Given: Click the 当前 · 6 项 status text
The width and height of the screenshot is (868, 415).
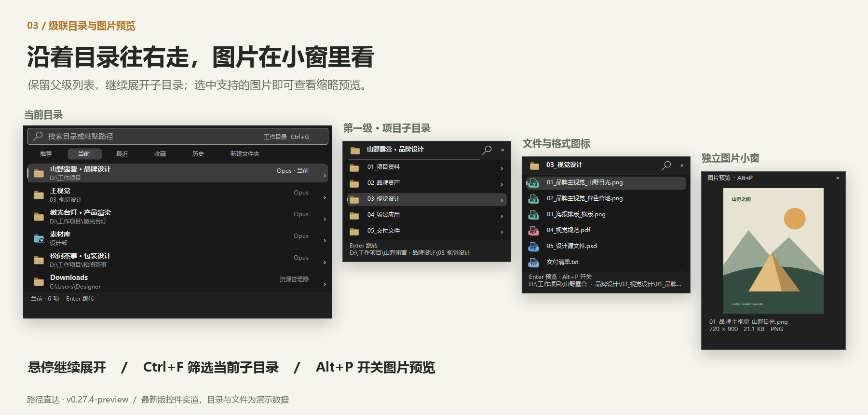Looking at the screenshot, I should pyautogui.click(x=45, y=299).
